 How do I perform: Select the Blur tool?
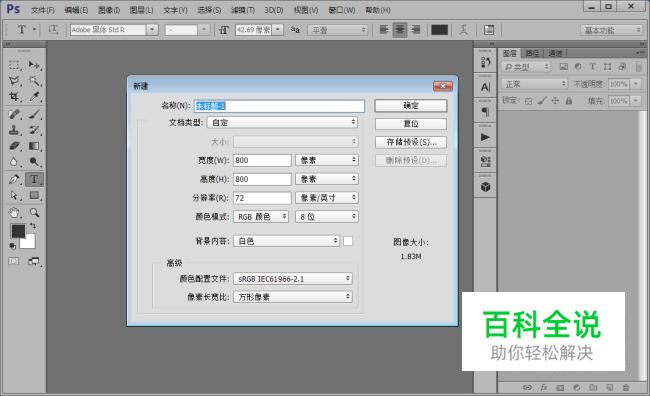[14, 162]
